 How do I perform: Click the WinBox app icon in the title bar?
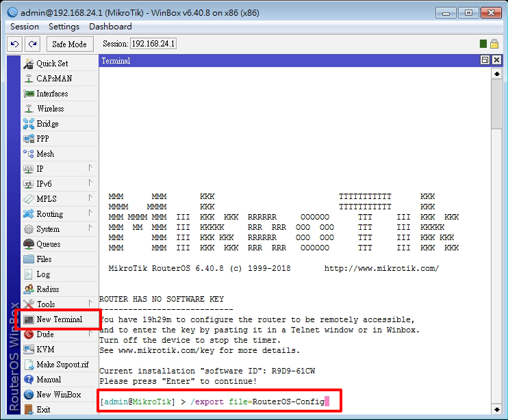point(12,12)
